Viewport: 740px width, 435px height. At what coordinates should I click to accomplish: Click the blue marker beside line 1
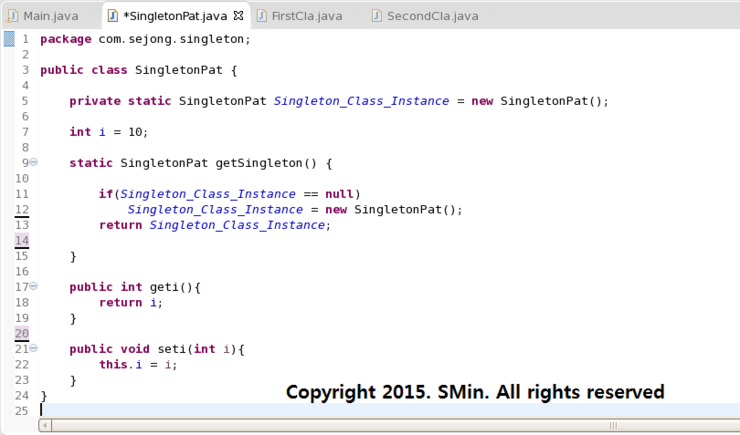[9, 39]
